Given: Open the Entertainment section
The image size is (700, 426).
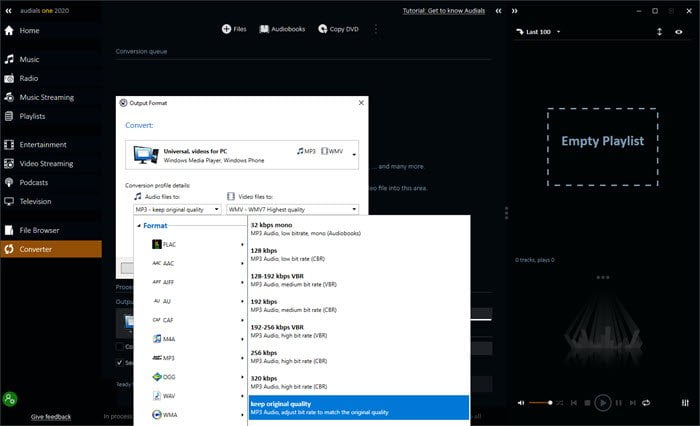Looking at the screenshot, I should pyautogui.click(x=51, y=145).
